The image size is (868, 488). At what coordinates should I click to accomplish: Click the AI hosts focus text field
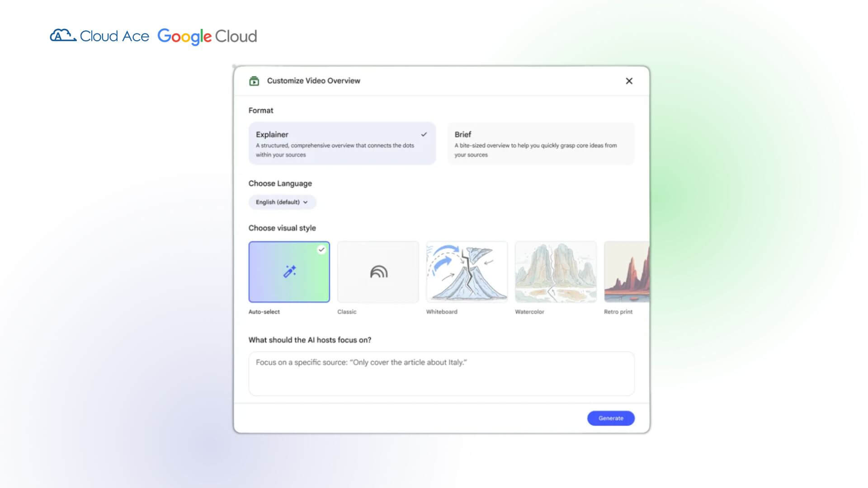pyautogui.click(x=441, y=373)
